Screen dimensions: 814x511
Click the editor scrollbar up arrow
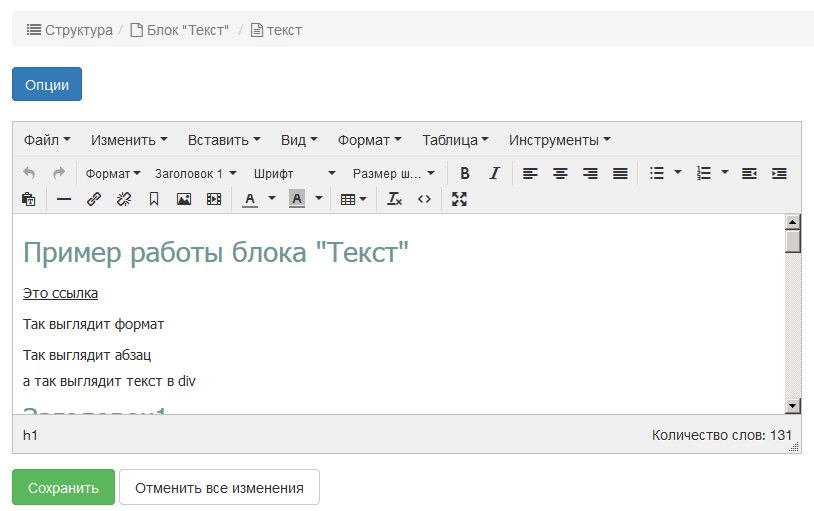792,222
